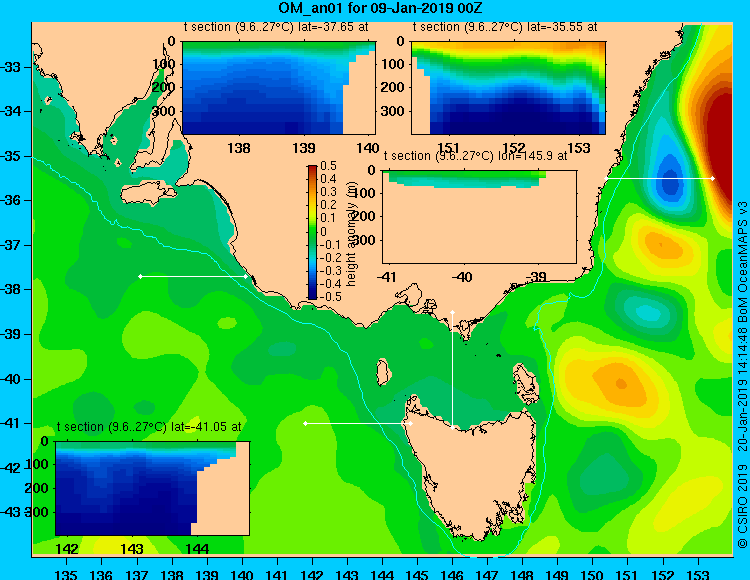Click Flinders Island northeast of Tasmania

coord(526,384)
